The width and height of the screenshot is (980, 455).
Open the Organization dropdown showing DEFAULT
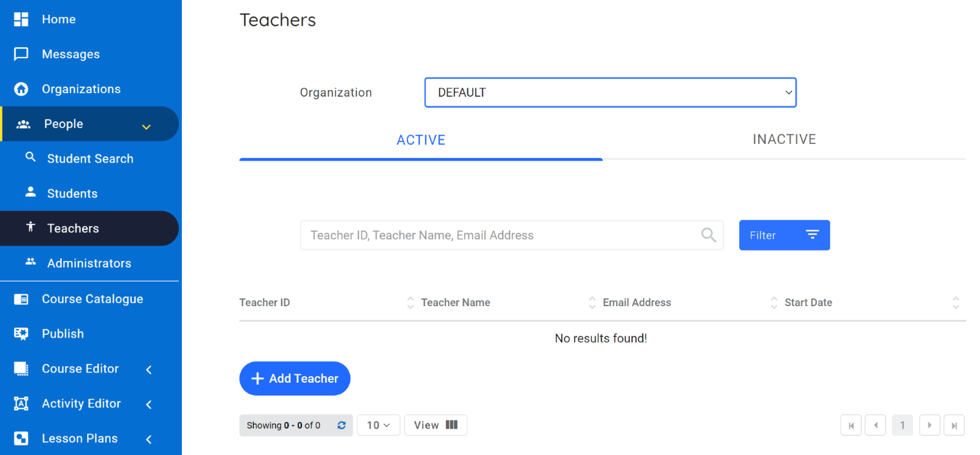[610, 92]
